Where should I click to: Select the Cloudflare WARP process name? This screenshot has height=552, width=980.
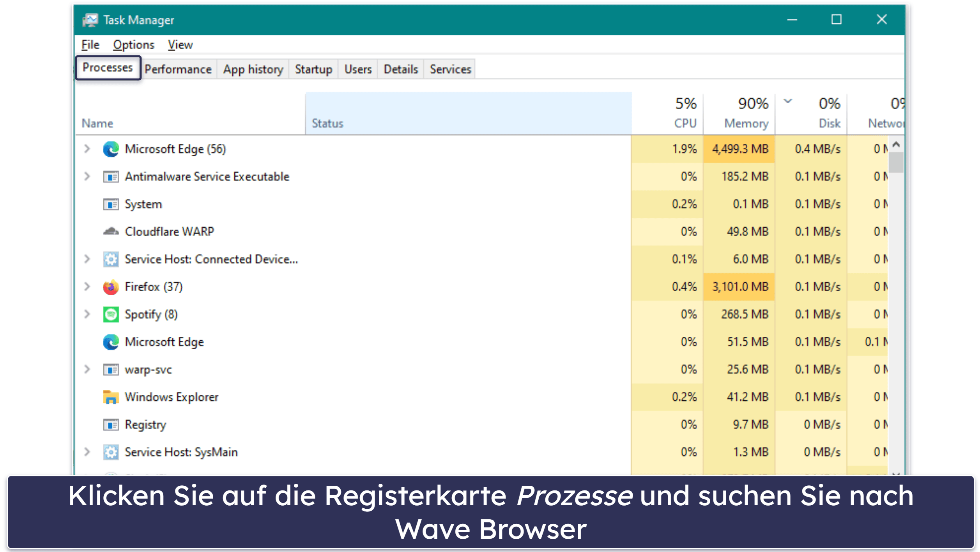169,232
